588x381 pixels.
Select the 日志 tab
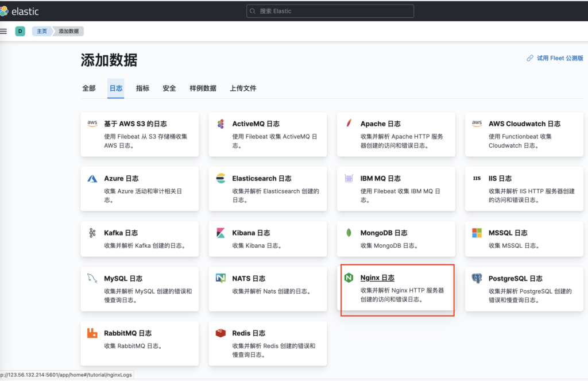click(x=116, y=88)
